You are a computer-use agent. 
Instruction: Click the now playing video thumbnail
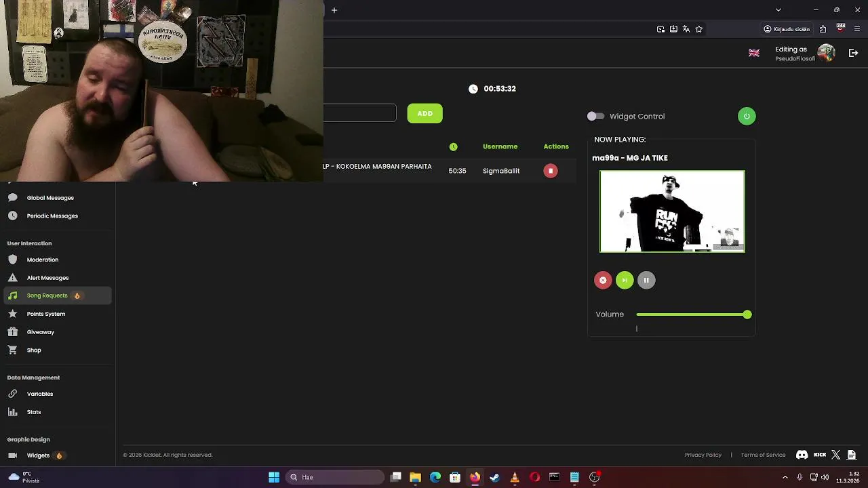pyautogui.click(x=672, y=211)
